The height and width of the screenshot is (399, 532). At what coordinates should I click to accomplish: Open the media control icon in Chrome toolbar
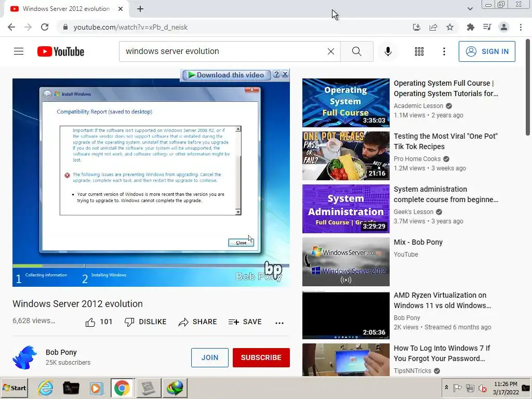pos(487,27)
